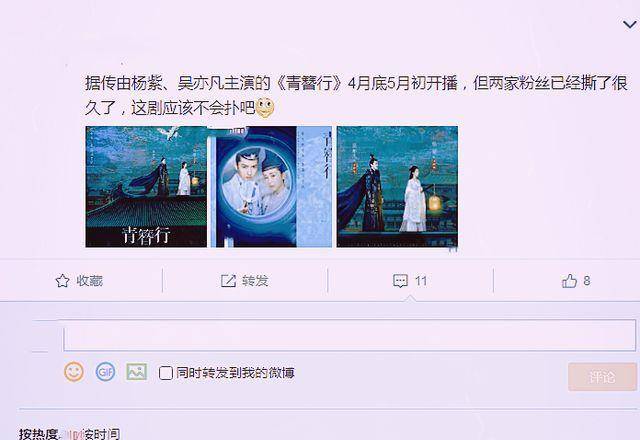
Task: Click the repost share icon
Action: [228, 281]
